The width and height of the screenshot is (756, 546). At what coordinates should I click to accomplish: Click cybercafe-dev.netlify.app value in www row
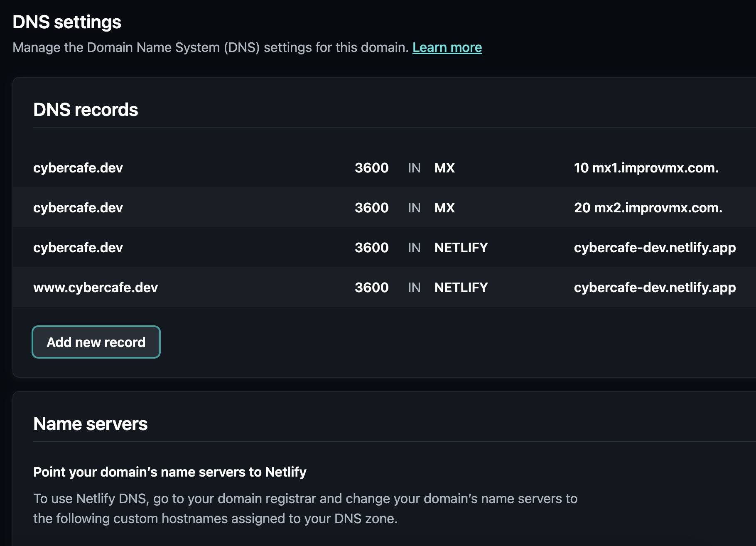pyautogui.click(x=655, y=288)
